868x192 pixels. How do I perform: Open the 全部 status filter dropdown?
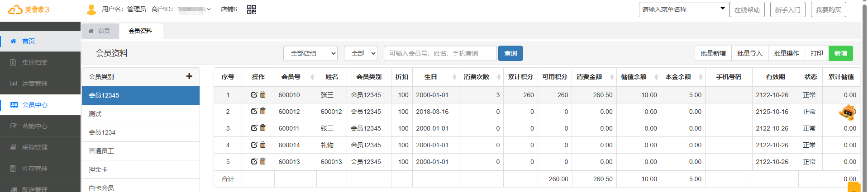(360, 53)
